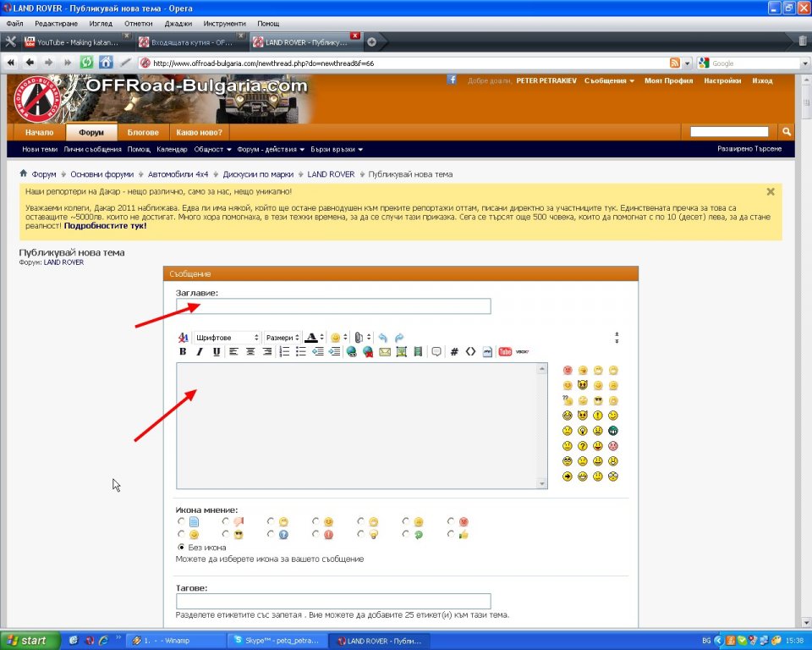This screenshot has width=812, height=650.
Task: Select the 'Без икона' radio option
Action: [x=181, y=547]
